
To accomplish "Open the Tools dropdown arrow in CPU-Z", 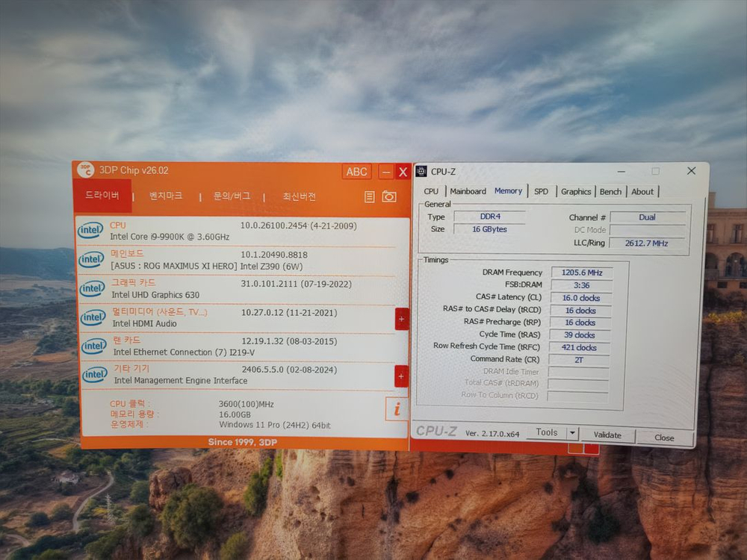I will point(572,433).
